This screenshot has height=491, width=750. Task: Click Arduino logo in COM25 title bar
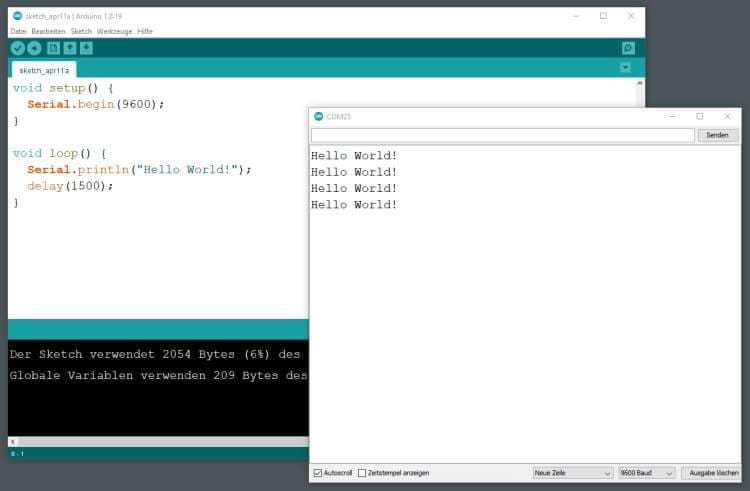coord(319,116)
